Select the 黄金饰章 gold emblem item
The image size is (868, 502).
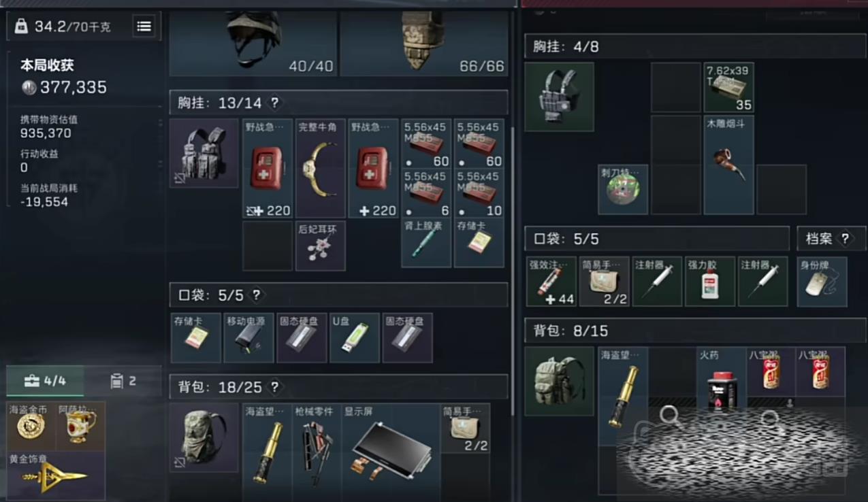[x=56, y=475]
